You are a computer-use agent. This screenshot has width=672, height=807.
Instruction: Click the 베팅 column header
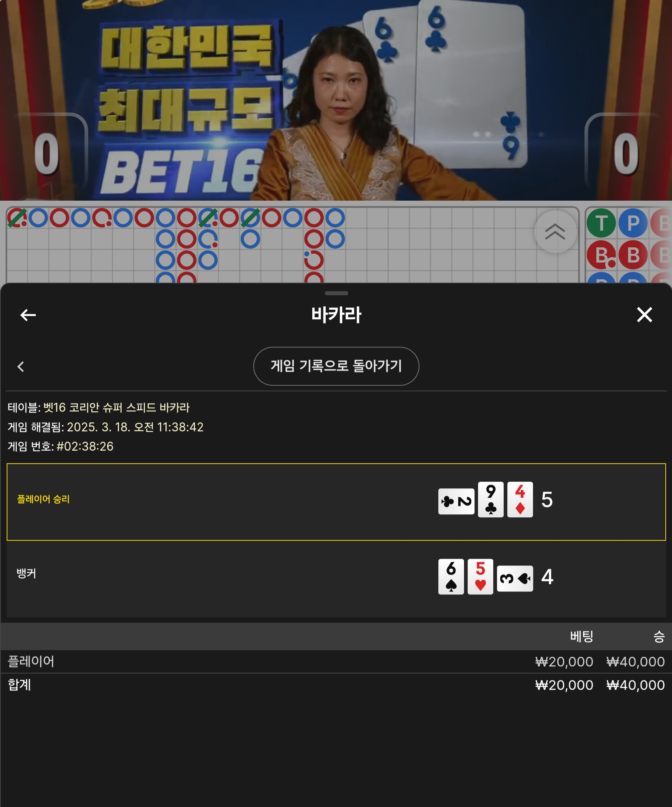point(582,637)
